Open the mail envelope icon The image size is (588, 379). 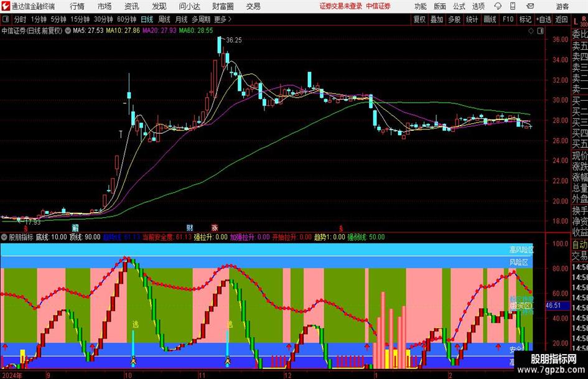(530, 6)
